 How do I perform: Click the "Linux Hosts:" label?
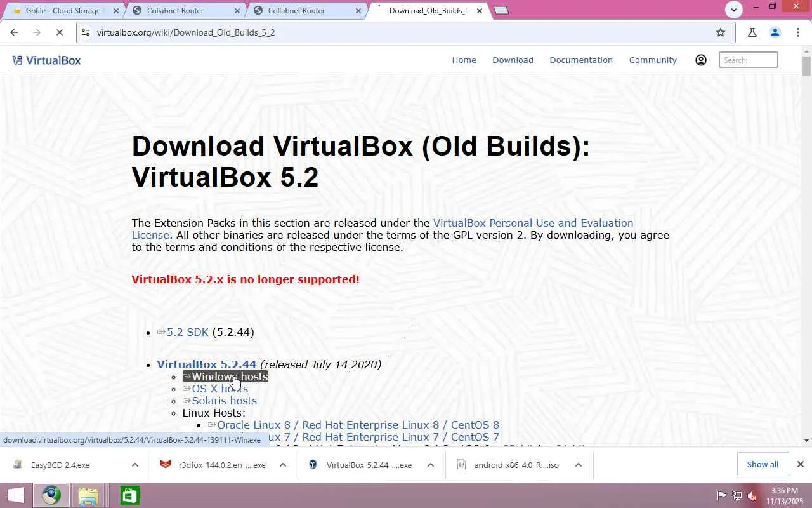(x=214, y=413)
